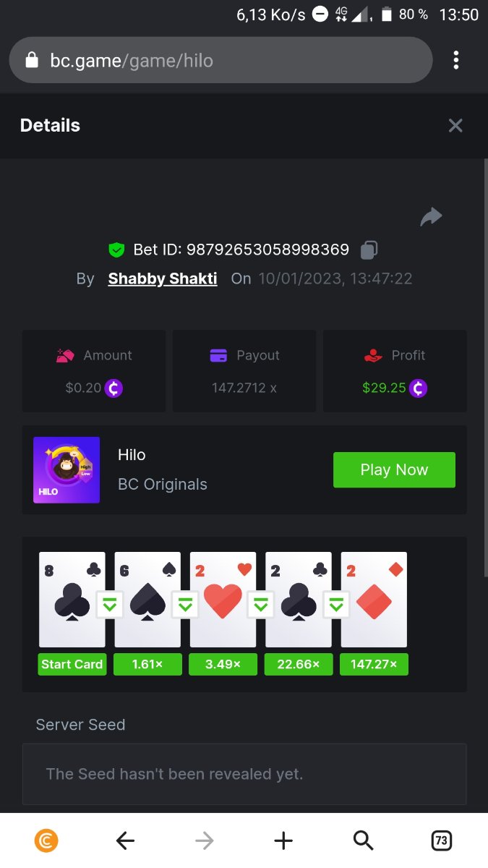Tap the lower arrow before 2 of diamonds
The width and height of the screenshot is (488, 868).
[336, 605]
